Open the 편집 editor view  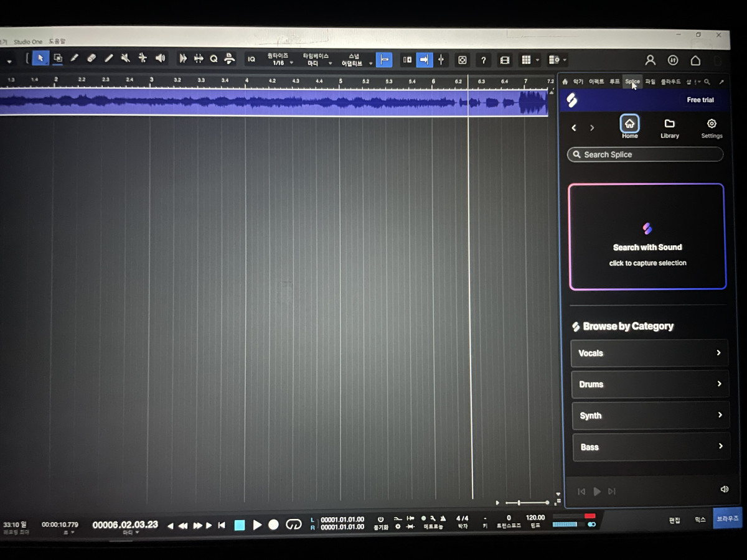coord(674,520)
